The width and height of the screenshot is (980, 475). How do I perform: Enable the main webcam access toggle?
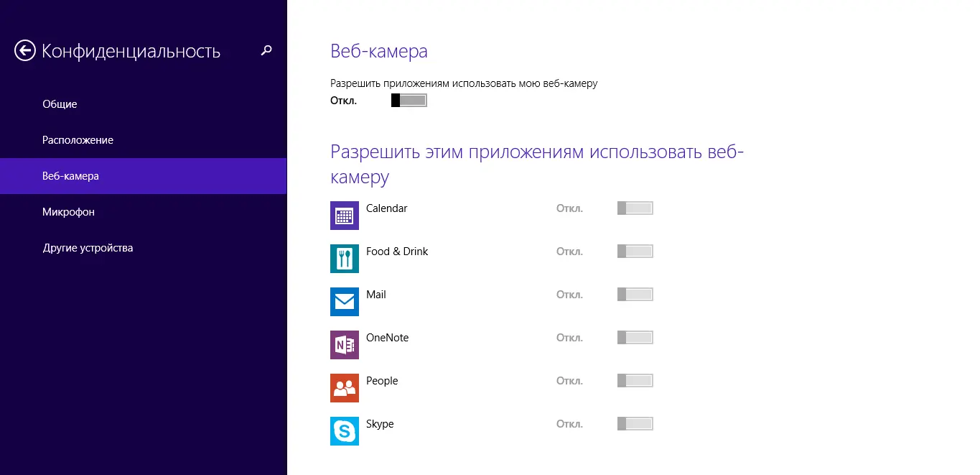pyautogui.click(x=409, y=101)
